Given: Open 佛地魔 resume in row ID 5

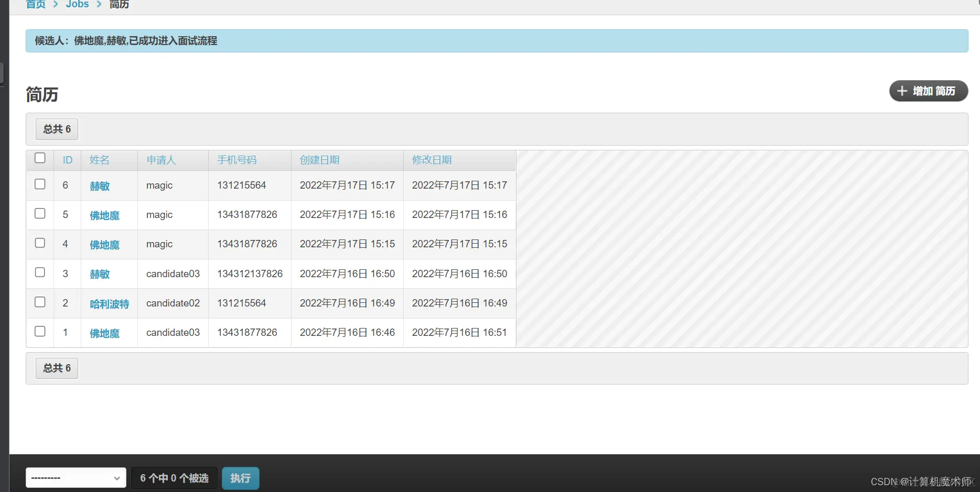Looking at the screenshot, I should point(105,215).
